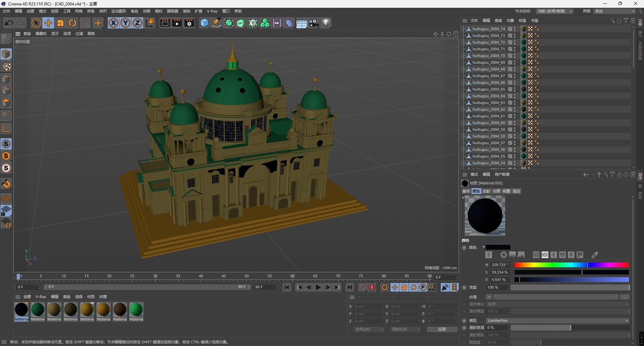Open the 模型 Lambertian dropdown
The height and width of the screenshot is (346, 644).
(557, 321)
